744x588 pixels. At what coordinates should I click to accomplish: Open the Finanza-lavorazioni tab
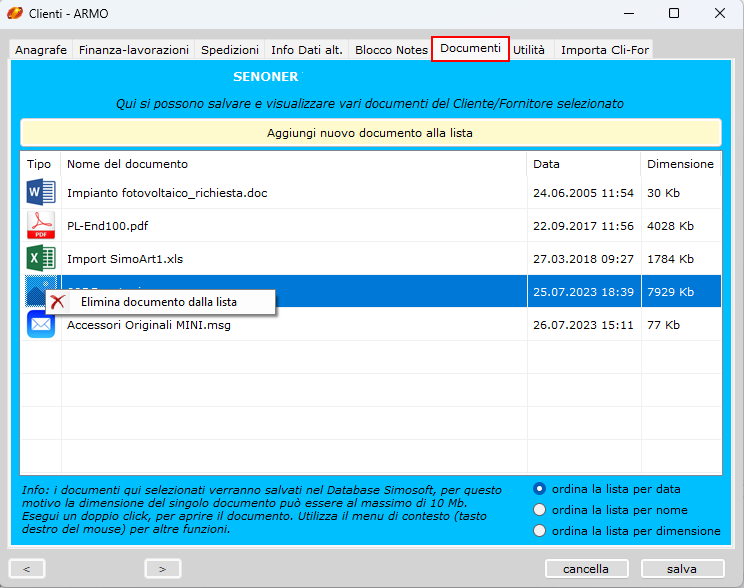(x=134, y=50)
